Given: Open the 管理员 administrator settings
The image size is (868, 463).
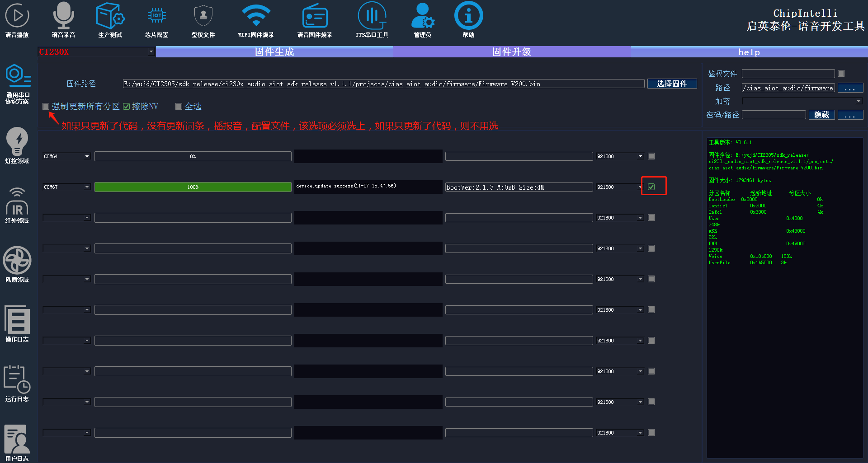Looking at the screenshot, I should 423,20.
